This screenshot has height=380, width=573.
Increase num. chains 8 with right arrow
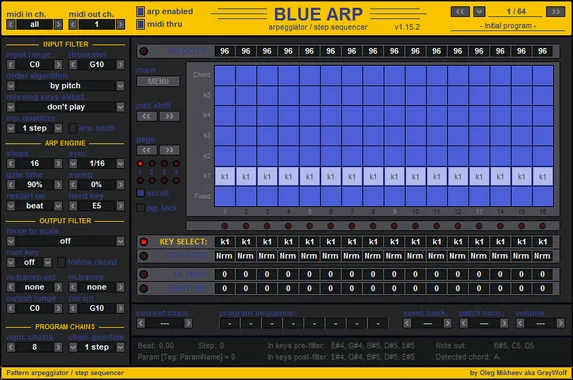click(58, 347)
